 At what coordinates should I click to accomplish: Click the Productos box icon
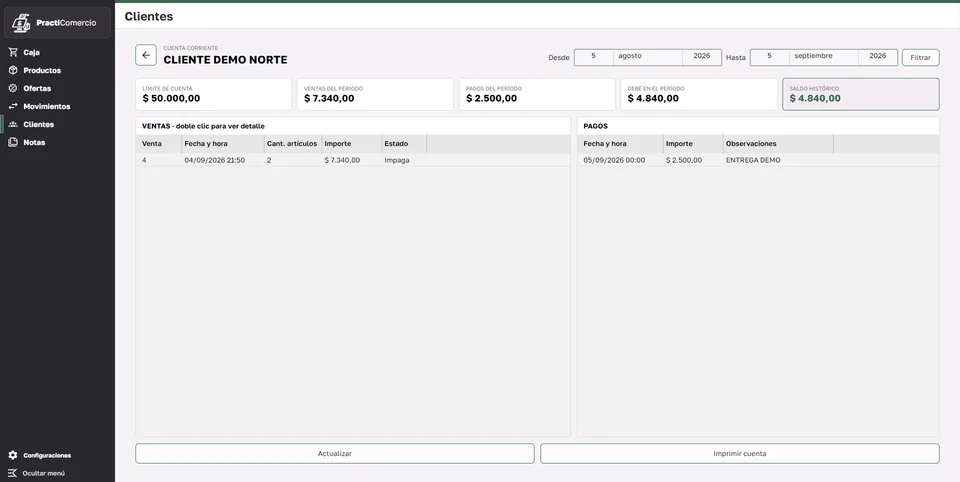pyautogui.click(x=13, y=70)
